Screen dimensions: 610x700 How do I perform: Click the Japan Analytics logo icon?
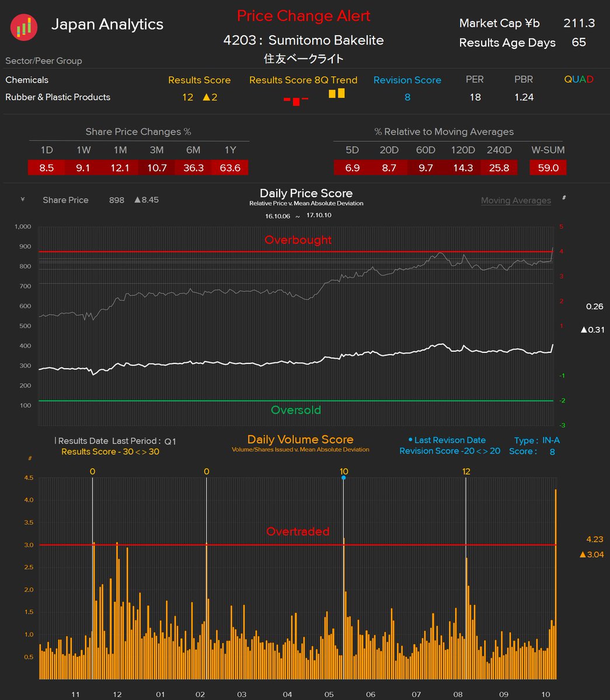point(24,26)
